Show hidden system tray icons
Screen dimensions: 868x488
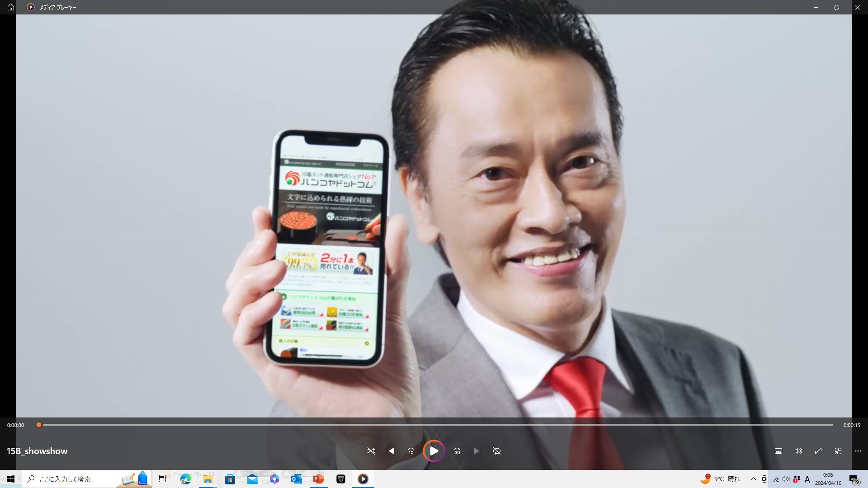(753, 479)
